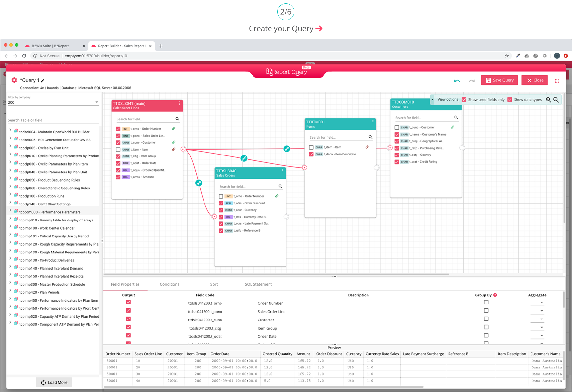Image resolution: width=572 pixels, height=392 pixels.
Task: Open Aggregate dropdown for Order Number
Action: tap(541, 303)
